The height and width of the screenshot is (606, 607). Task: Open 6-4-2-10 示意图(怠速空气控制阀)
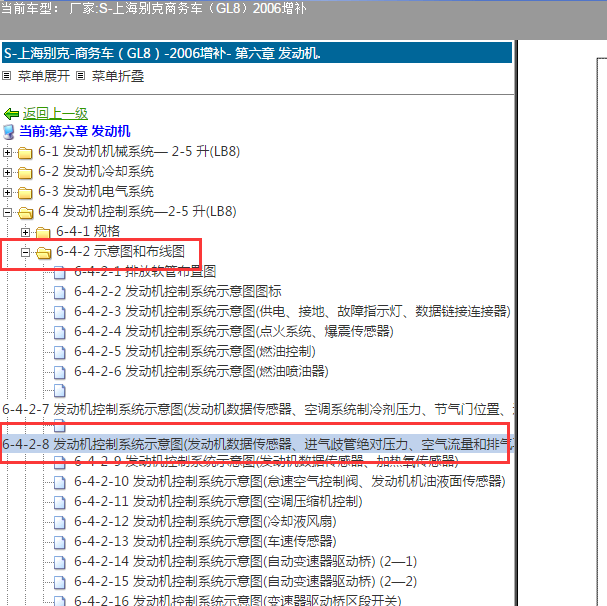pyautogui.click(x=290, y=482)
